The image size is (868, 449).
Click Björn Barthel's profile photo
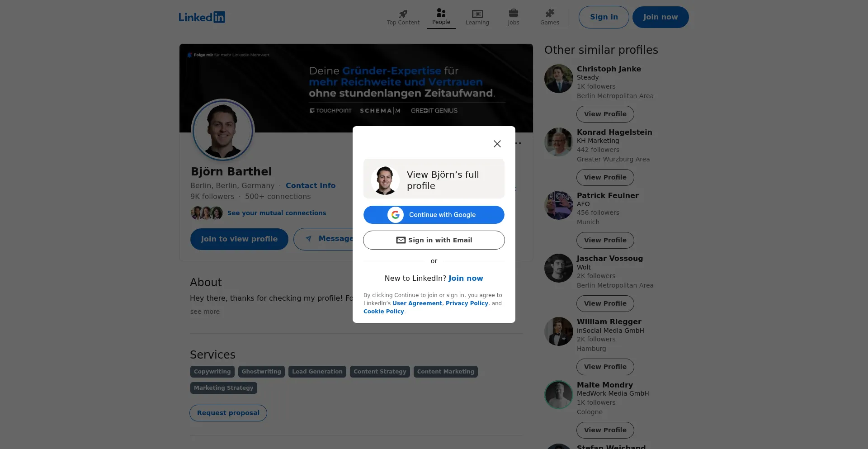223,130
